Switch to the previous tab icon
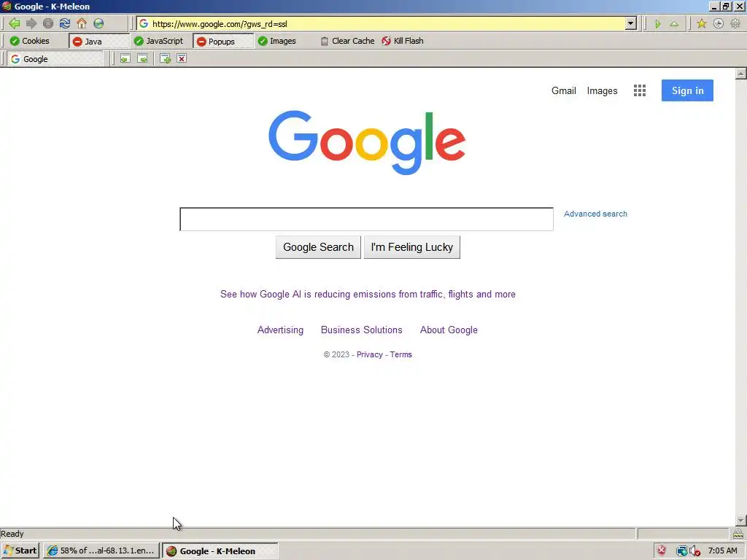 tap(125, 58)
